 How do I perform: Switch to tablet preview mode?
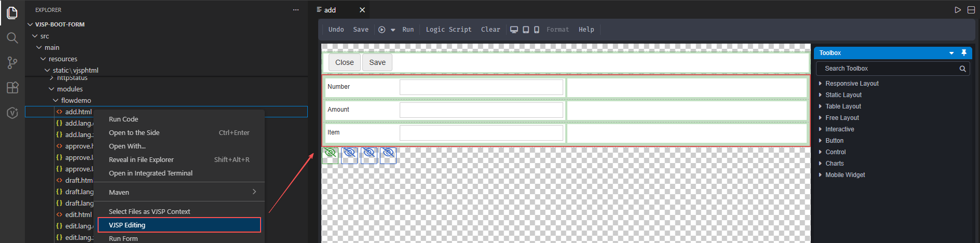526,30
